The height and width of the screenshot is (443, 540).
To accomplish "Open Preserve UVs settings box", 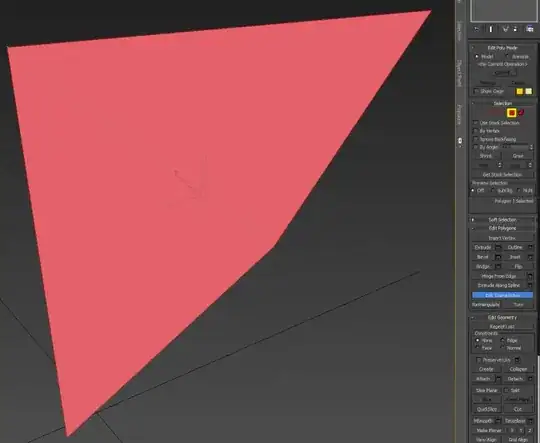I will coord(517,360).
